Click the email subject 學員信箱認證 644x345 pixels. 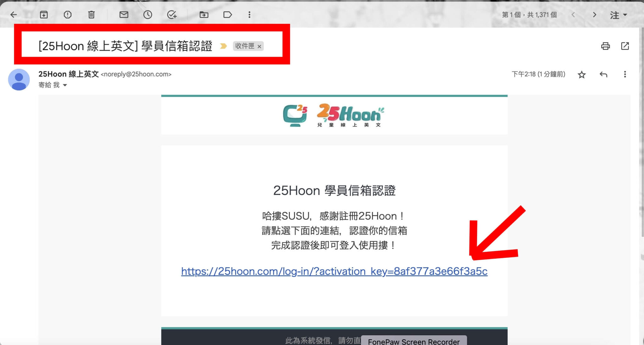coord(125,46)
